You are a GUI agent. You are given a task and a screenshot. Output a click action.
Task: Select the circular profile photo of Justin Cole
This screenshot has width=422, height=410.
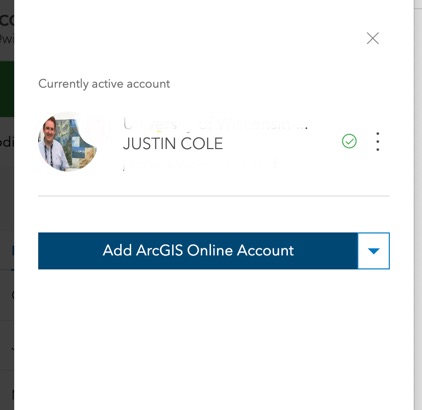[68, 142]
